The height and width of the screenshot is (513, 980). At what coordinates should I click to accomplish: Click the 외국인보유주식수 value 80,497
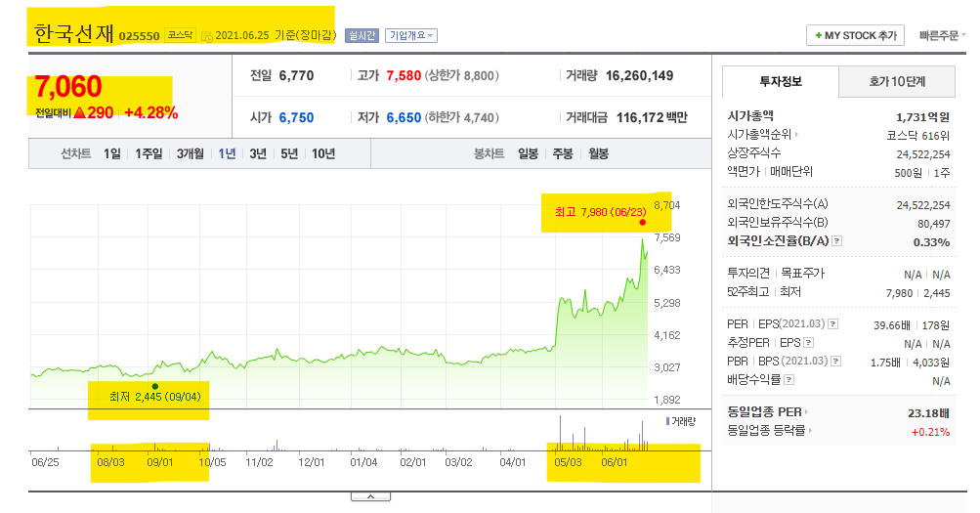934,224
